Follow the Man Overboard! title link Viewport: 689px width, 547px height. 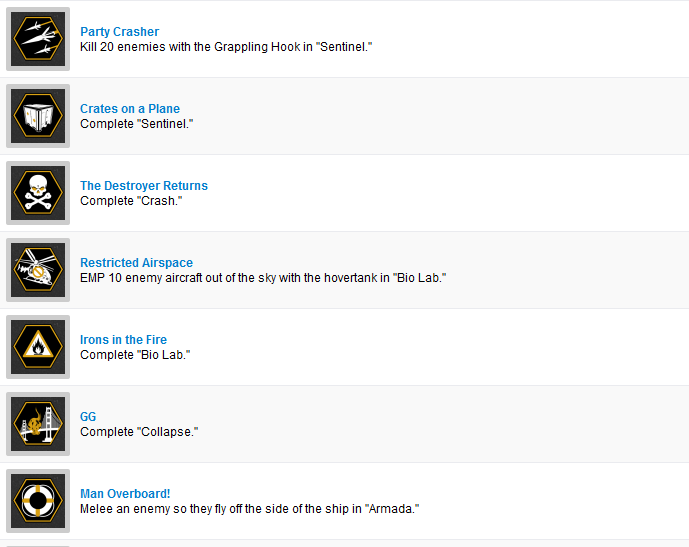125,493
